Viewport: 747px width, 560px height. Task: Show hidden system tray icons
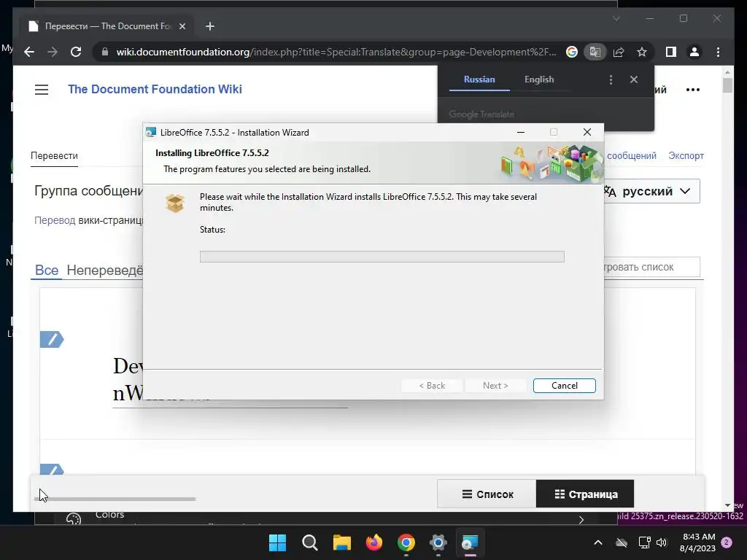pyautogui.click(x=598, y=542)
